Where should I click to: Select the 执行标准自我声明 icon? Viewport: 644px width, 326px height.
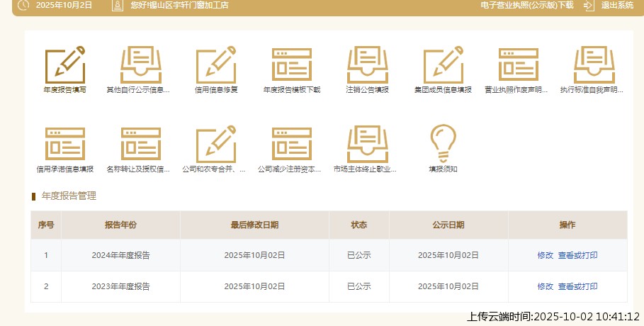click(x=593, y=65)
